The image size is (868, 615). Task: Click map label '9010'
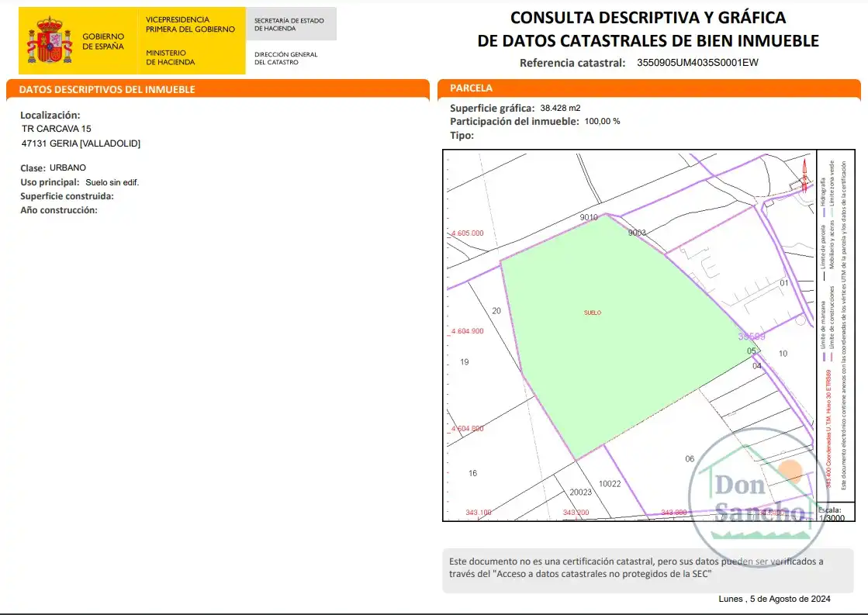pyautogui.click(x=589, y=218)
